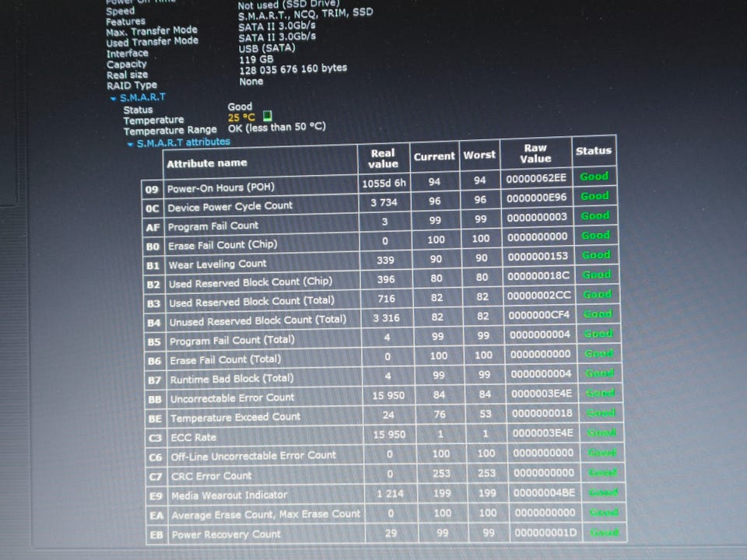Click the 128 035 676 160 bytes value
This screenshot has width=747, height=560.
pyautogui.click(x=293, y=69)
